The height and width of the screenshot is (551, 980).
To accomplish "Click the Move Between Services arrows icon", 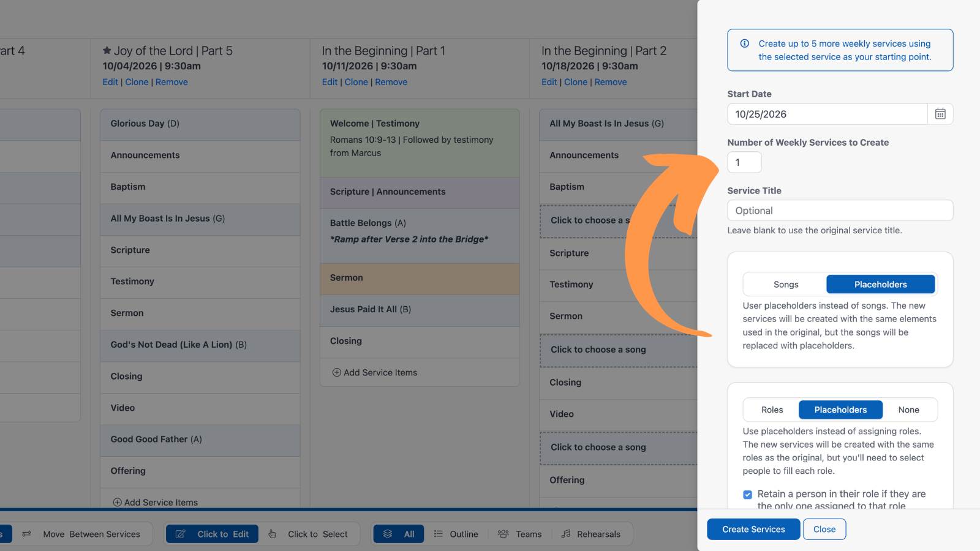I will [x=26, y=534].
